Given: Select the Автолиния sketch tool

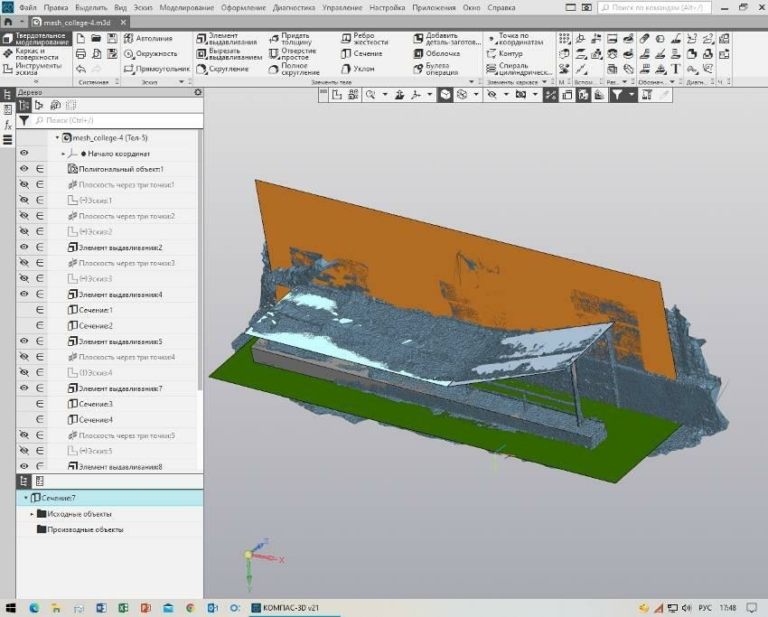Looking at the screenshot, I should (153, 38).
